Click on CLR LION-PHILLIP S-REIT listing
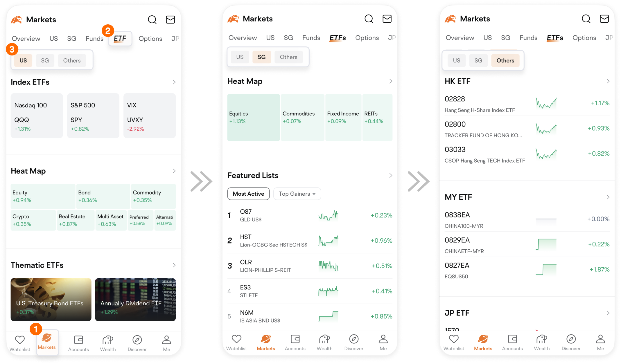Viewport: 621px width, 364px height. [x=310, y=266]
